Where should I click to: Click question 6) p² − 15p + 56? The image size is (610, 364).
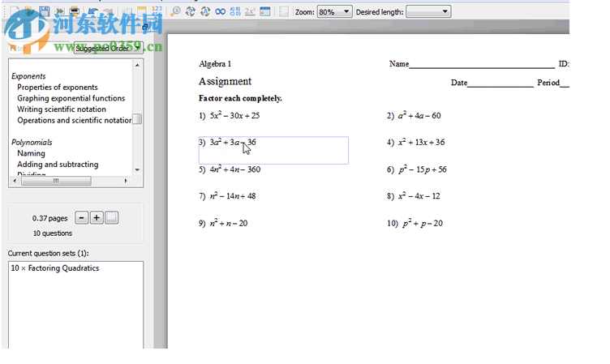[417, 169]
